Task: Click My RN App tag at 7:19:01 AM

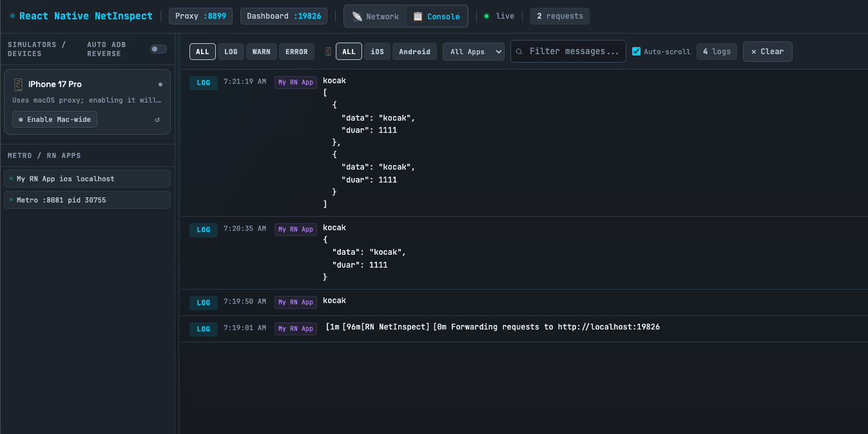Action: pyautogui.click(x=296, y=329)
